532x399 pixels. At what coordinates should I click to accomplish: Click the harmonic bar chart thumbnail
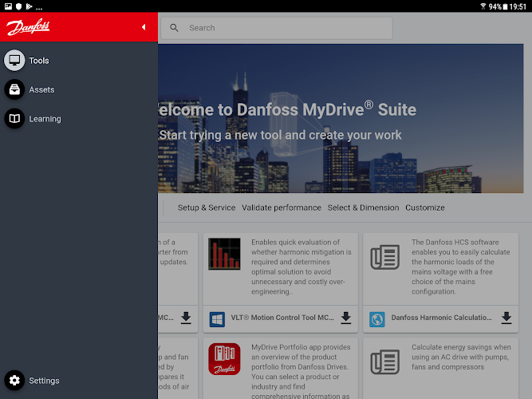coord(224,254)
